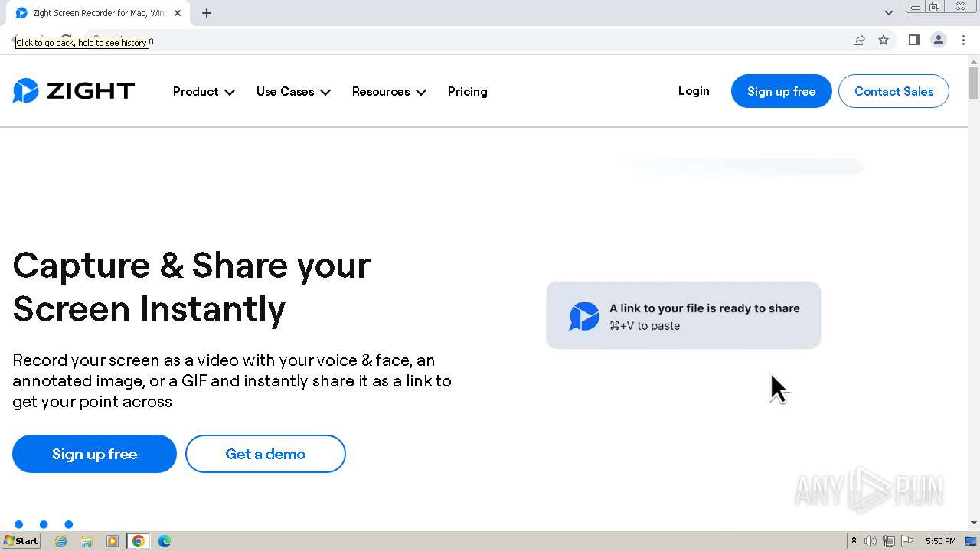Restore down the Chrome window
Viewport: 980px width, 551px height.
[935, 7]
